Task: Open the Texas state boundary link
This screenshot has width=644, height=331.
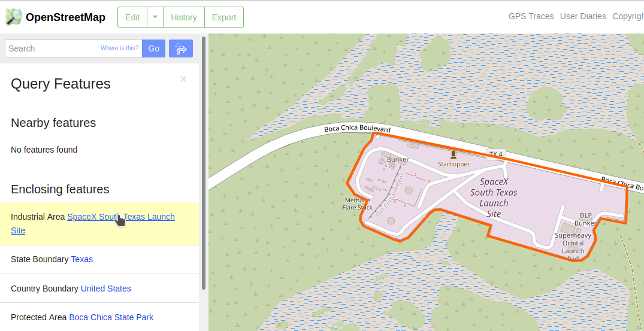Action: 81,259
